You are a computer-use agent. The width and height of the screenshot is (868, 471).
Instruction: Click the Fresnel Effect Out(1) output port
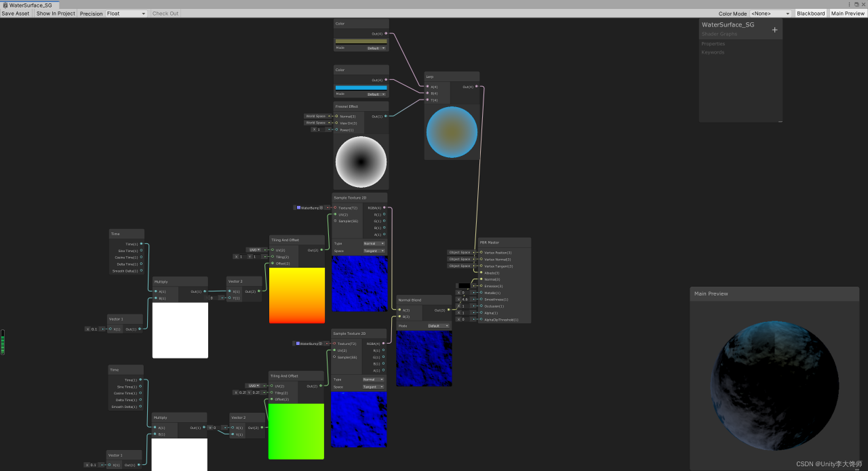click(x=386, y=116)
